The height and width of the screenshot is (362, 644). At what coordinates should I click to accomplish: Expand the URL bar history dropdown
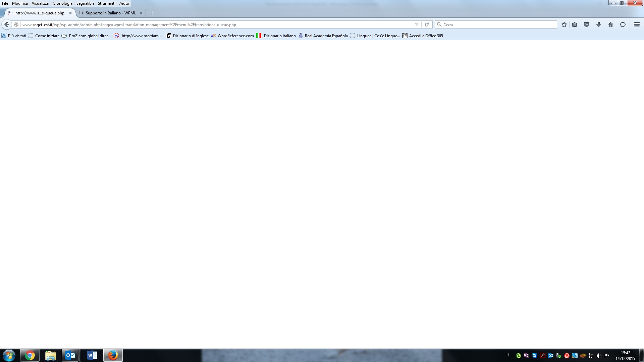417,24
